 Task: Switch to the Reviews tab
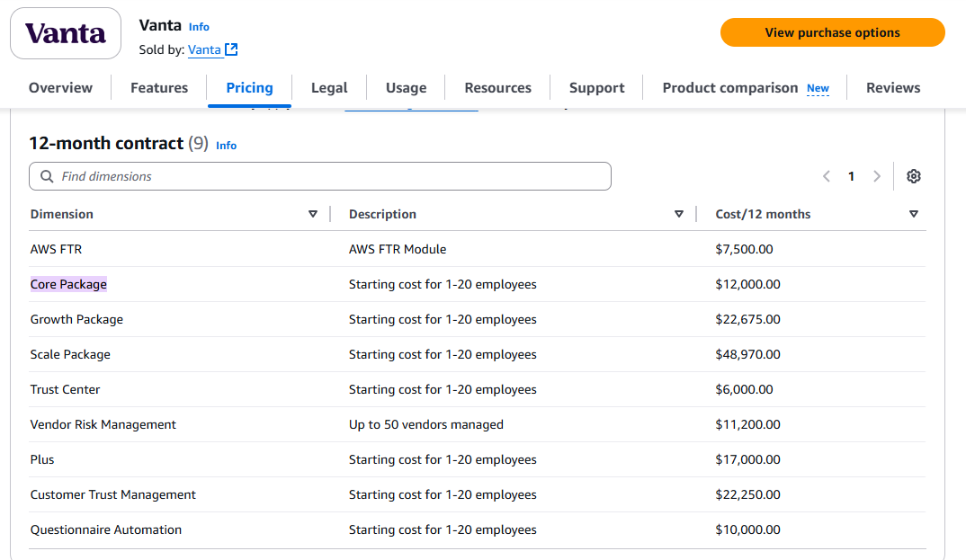(x=893, y=88)
